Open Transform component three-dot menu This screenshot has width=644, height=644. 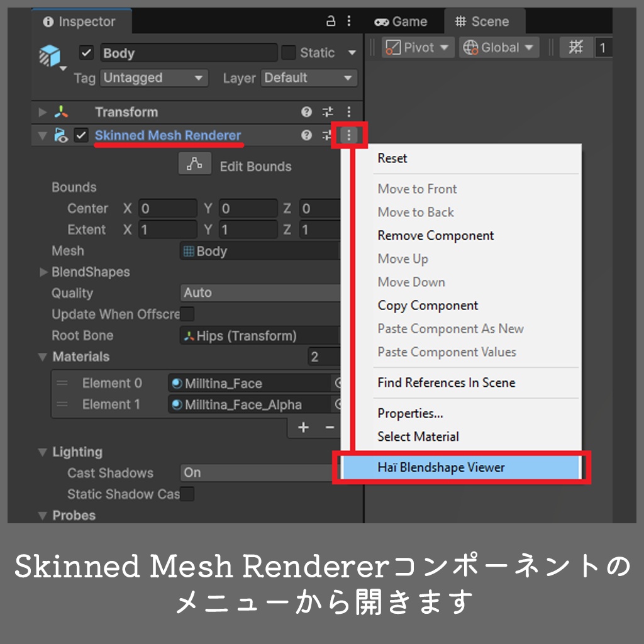click(348, 112)
